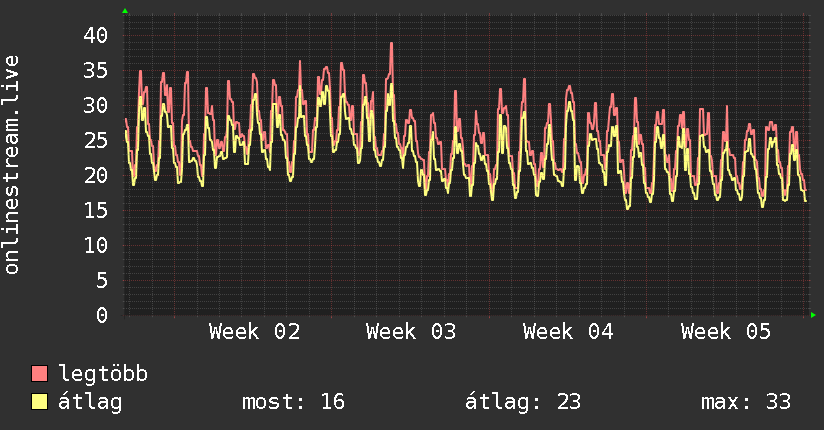Image resolution: width=824 pixels, height=430 pixels.
Task: Click the green arrow atop y-axis
Action: (125, 11)
